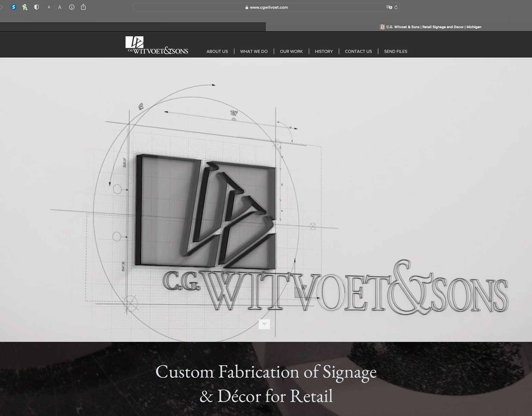This screenshot has height=416, width=532.
Task: Click the forward navigation arrow
Action: click(1, 7)
